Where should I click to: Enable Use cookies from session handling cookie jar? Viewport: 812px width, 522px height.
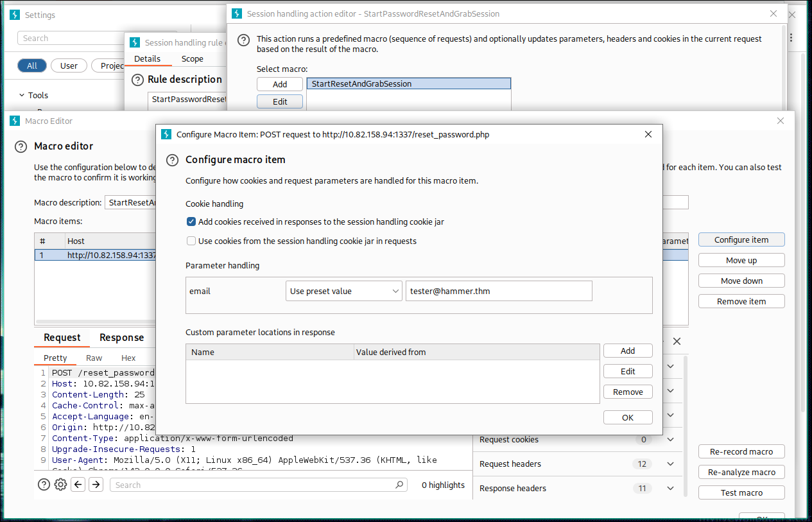point(191,241)
